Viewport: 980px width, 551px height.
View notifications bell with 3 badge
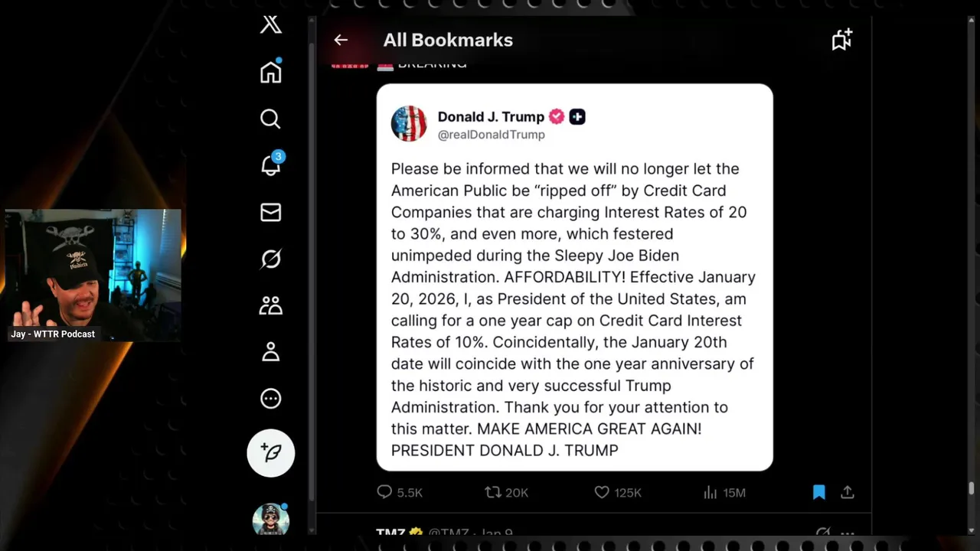click(x=272, y=164)
